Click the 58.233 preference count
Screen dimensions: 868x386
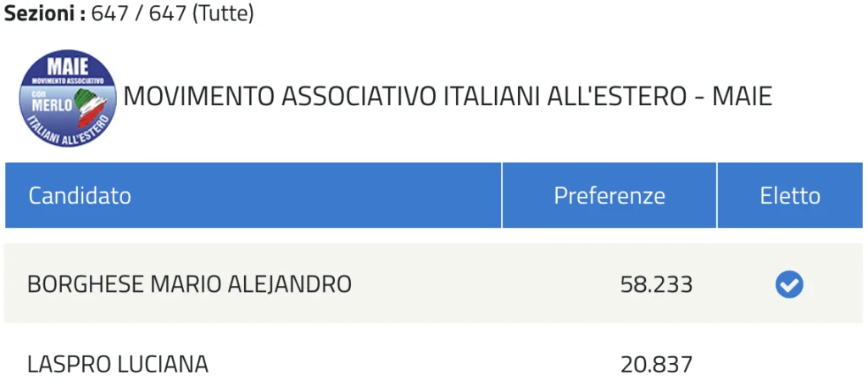tap(656, 284)
